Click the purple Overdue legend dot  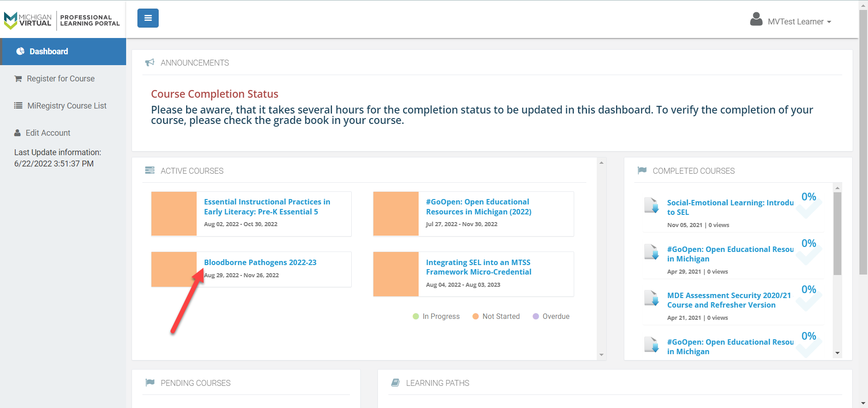pos(536,316)
